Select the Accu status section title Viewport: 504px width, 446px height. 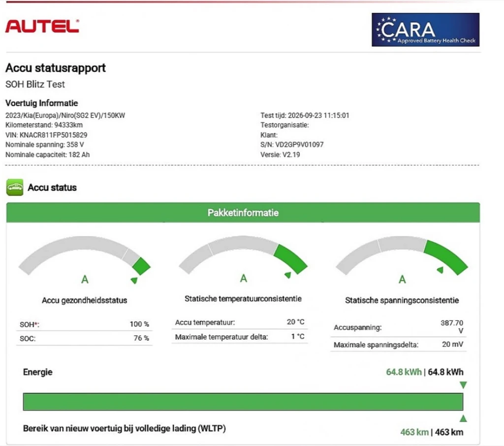[x=52, y=188]
